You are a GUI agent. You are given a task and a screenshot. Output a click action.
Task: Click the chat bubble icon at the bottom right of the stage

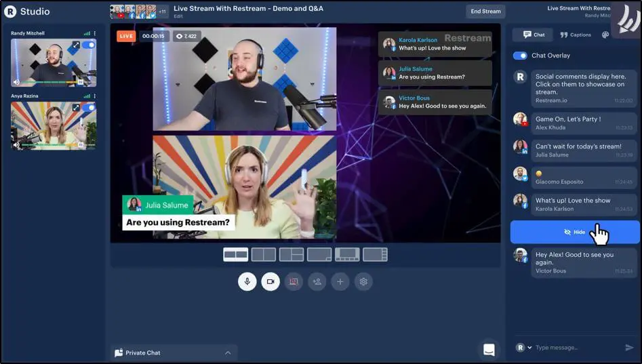point(489,350)
